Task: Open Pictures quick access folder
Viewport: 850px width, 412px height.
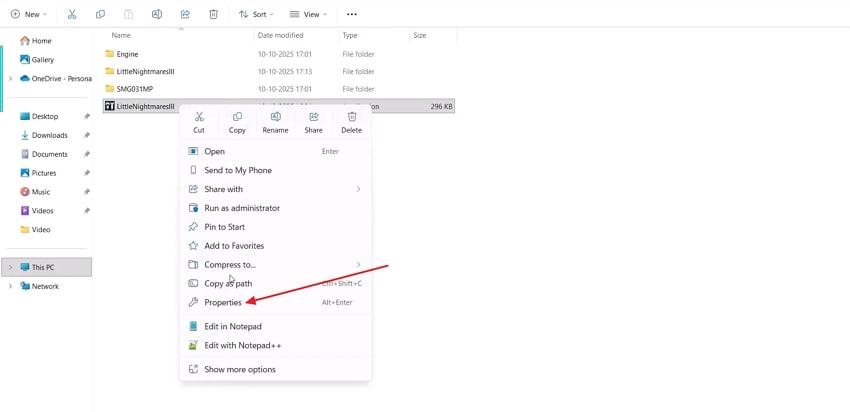Action: (38, 173)
